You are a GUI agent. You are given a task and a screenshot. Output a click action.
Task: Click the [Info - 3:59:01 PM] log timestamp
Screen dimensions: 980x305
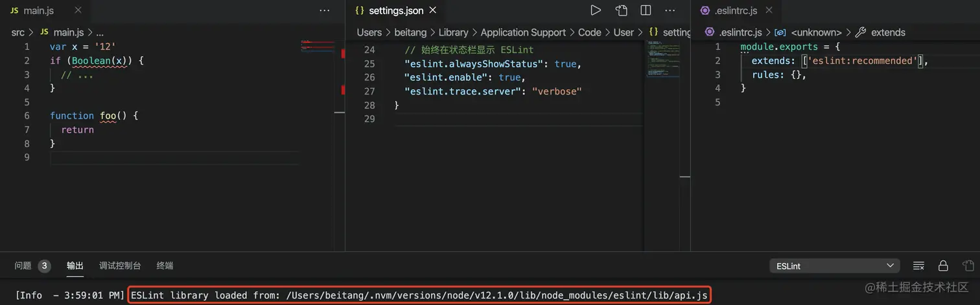[x=70, y=295]
